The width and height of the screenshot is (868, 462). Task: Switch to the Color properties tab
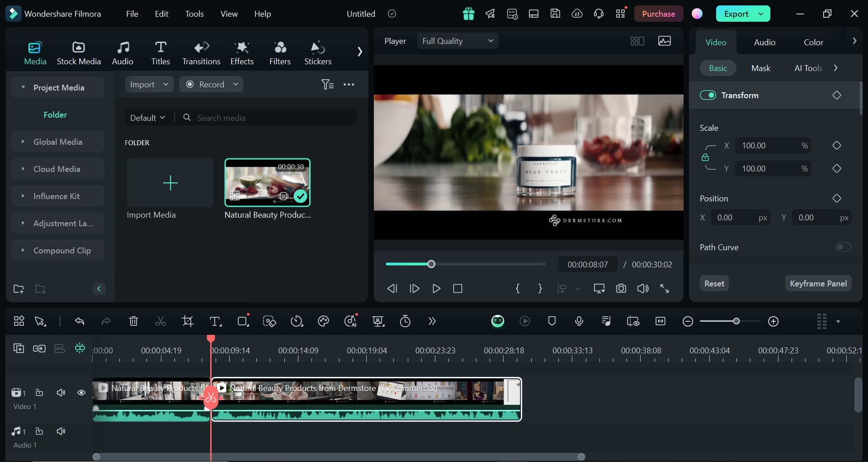pos(813,42)
